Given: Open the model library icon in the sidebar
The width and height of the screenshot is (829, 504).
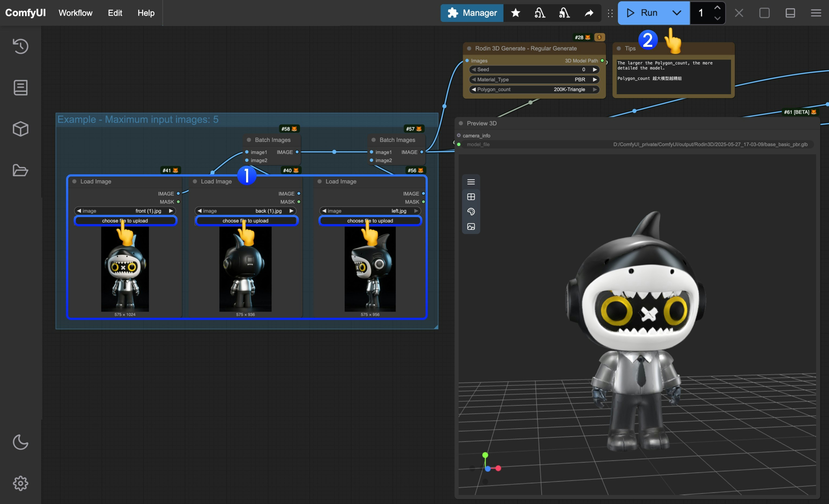Looking at the screenshot, I should click(x=20, y=129).
